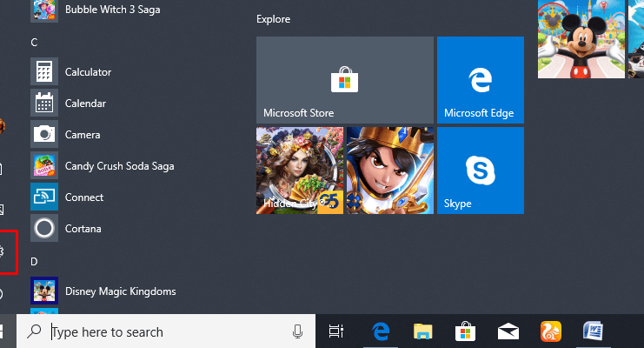Open Settings gear in Start sidebar
The image size is (644, 348).
pos(2,251)
